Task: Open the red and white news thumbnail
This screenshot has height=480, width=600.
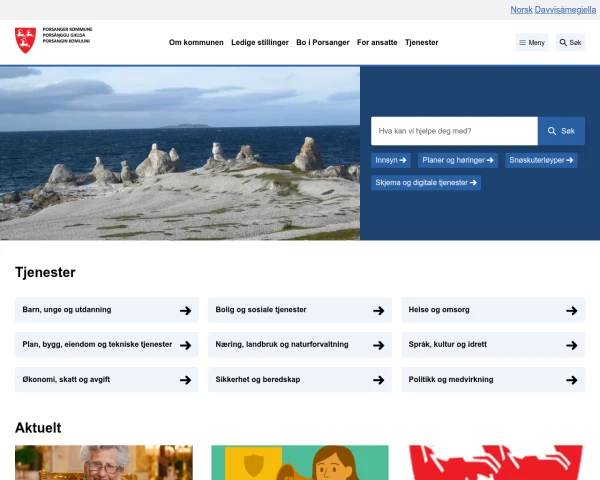Action: point(496,462)
